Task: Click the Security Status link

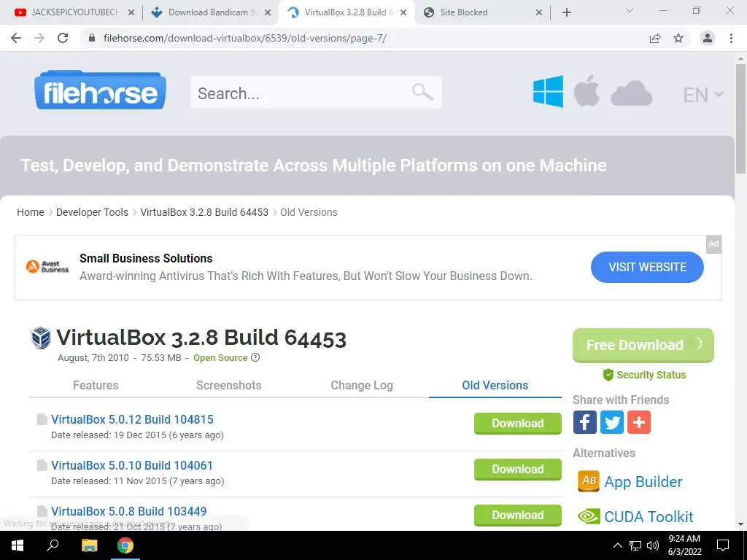Action: click(x=651, y=375)
